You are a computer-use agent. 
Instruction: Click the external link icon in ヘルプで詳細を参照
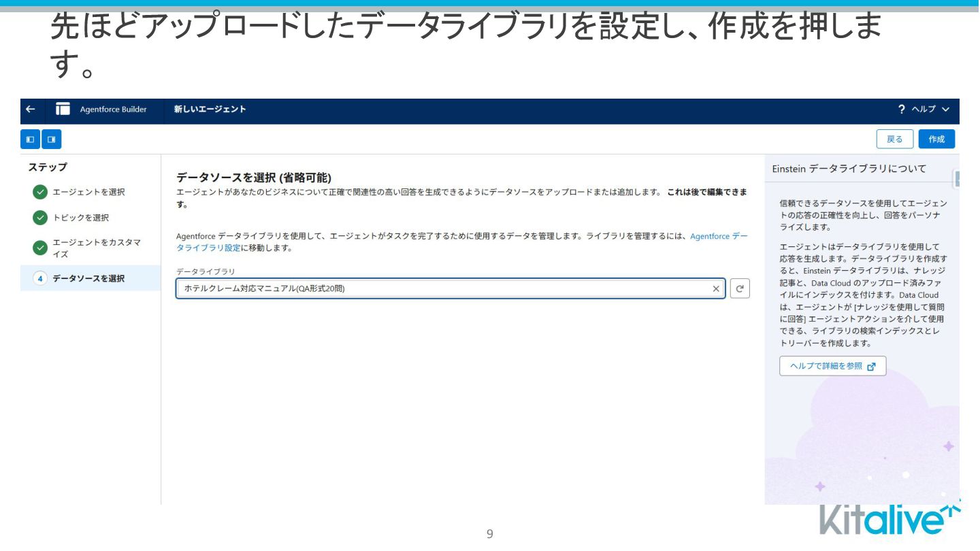click(872, 366)
